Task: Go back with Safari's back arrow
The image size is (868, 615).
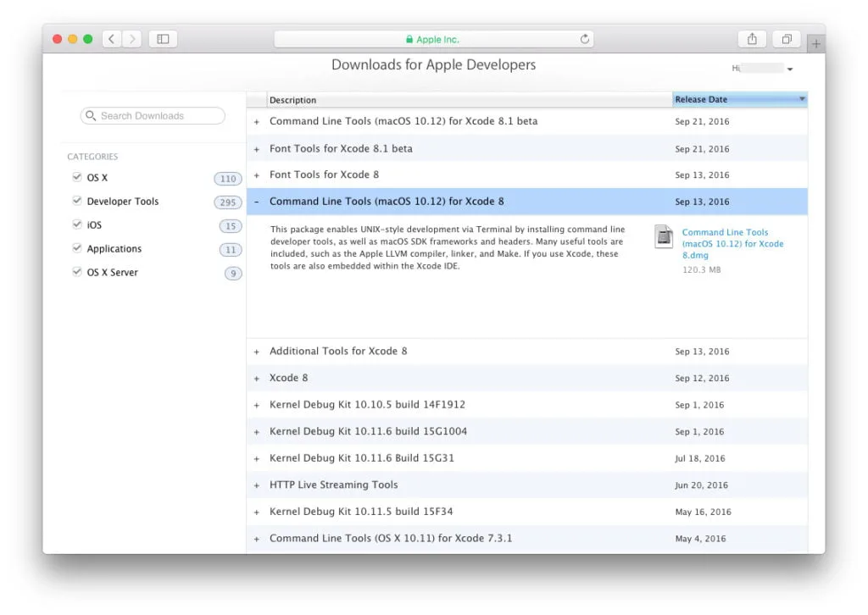Action: (112, 39)
